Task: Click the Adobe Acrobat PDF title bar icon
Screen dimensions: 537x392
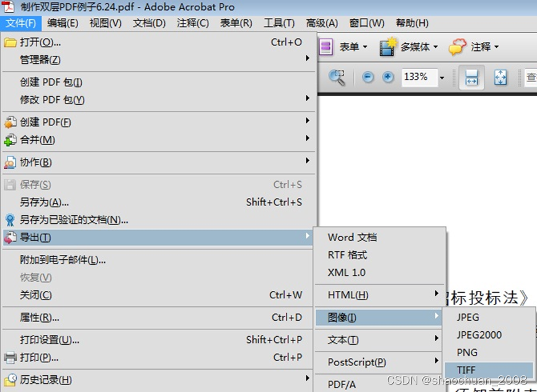Action: pos(8,6)
